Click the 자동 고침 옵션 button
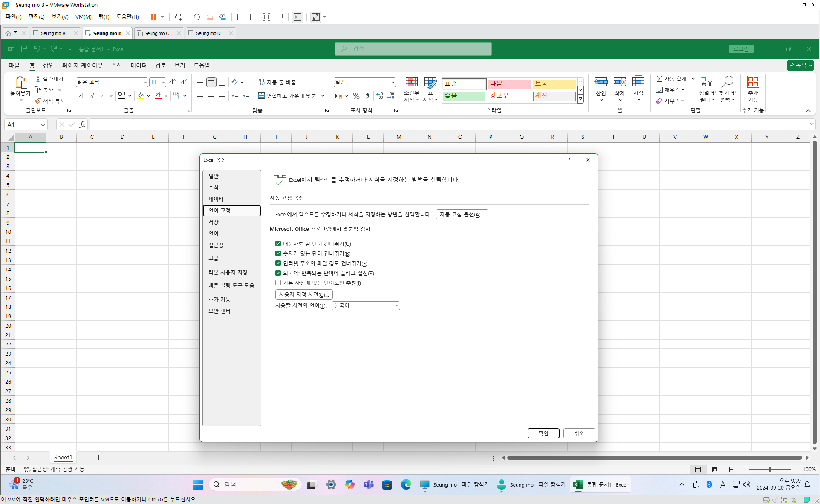 (x=462, y=214)
